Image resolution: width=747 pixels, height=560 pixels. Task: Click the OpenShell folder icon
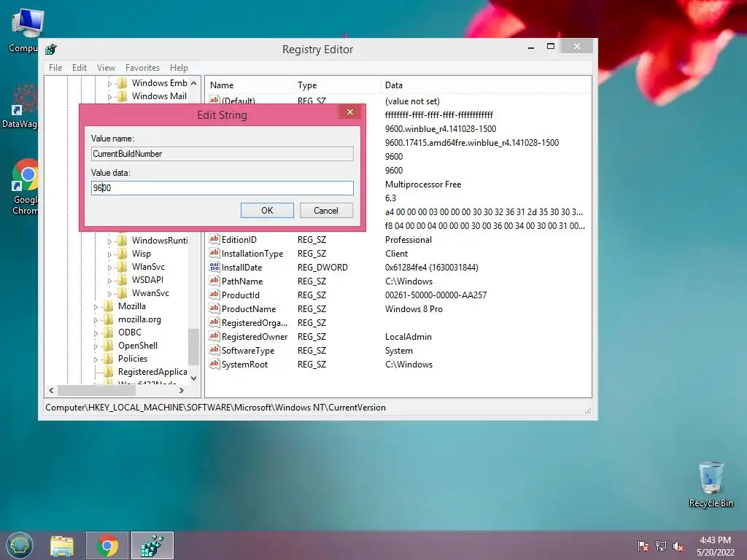point(109,345)
